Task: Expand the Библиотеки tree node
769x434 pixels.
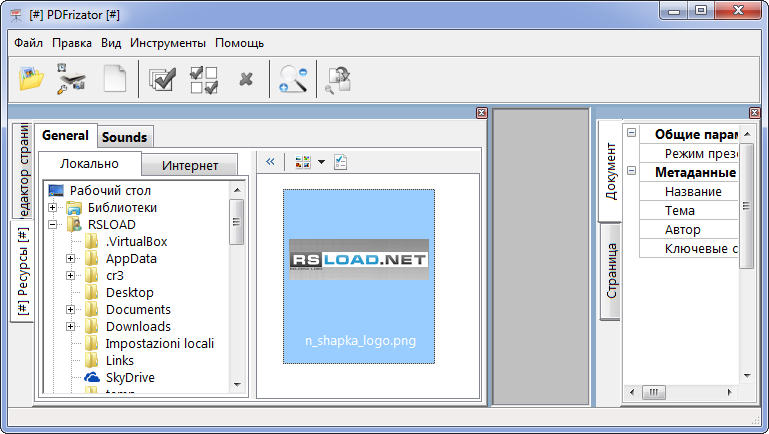Action: tap(52, 207)
